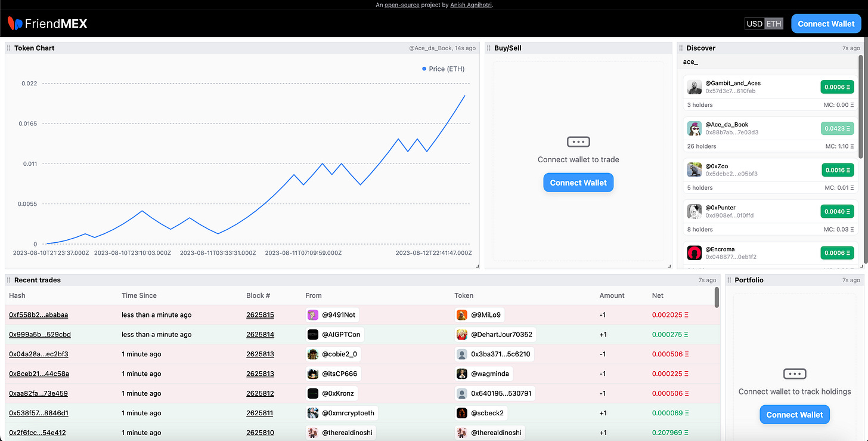
Task: Click the 0.002025 net value
Action: pyautogui.click(x=671, y=314)
